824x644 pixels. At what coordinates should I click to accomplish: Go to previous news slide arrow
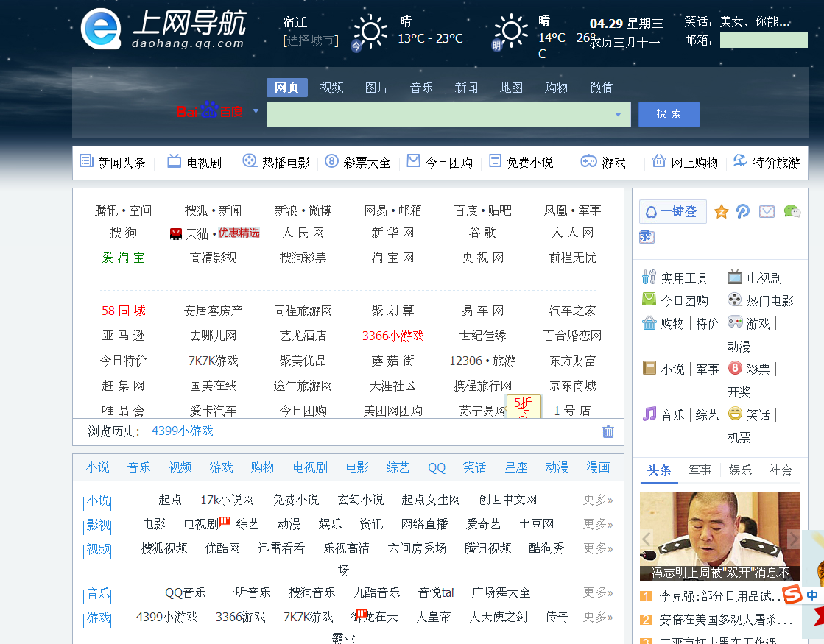[x=647, y=539]
